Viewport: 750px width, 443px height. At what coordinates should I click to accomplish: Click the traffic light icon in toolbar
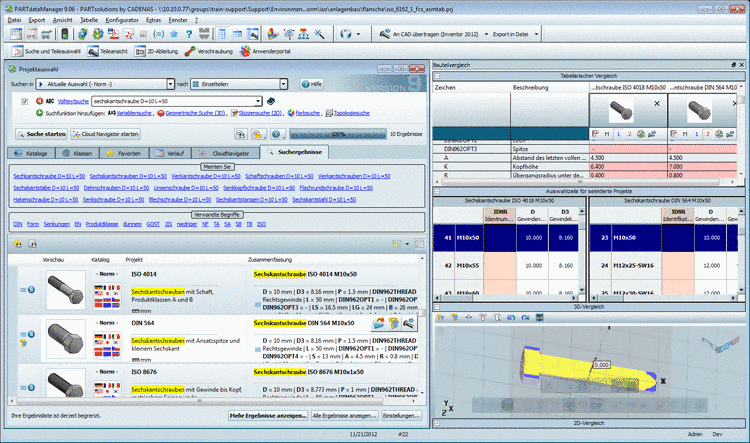[65, 34]
